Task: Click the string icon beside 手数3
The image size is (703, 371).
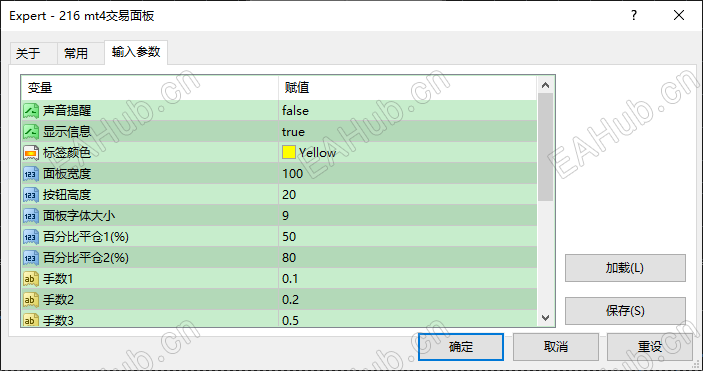Action: [31, 320]
